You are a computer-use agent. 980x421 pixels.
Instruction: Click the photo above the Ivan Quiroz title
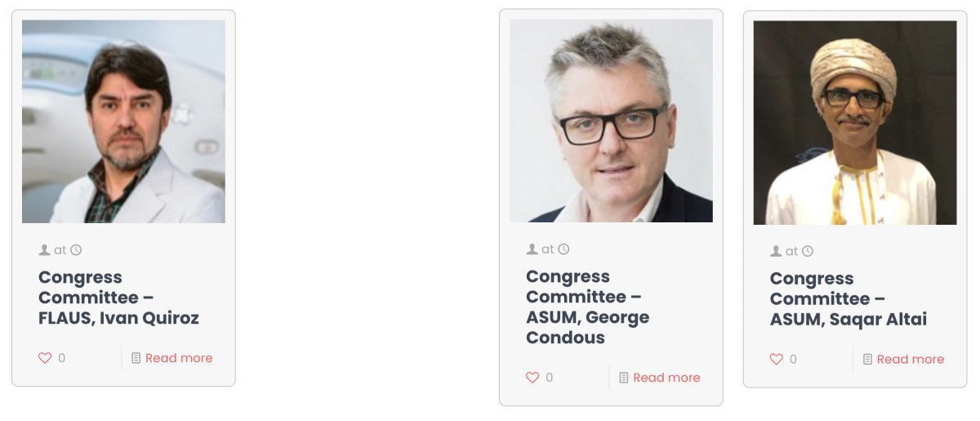click(123, 122)
